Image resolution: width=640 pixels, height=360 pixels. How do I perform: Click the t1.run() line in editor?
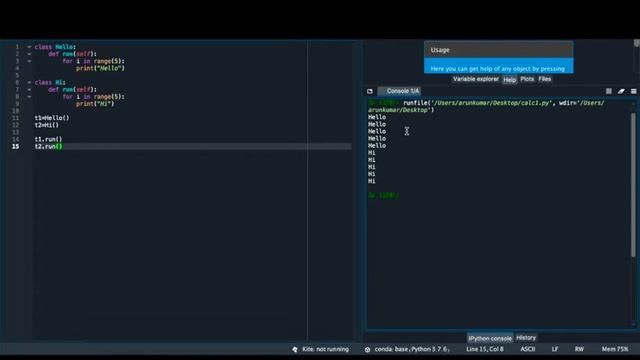(x=48, y=139)
